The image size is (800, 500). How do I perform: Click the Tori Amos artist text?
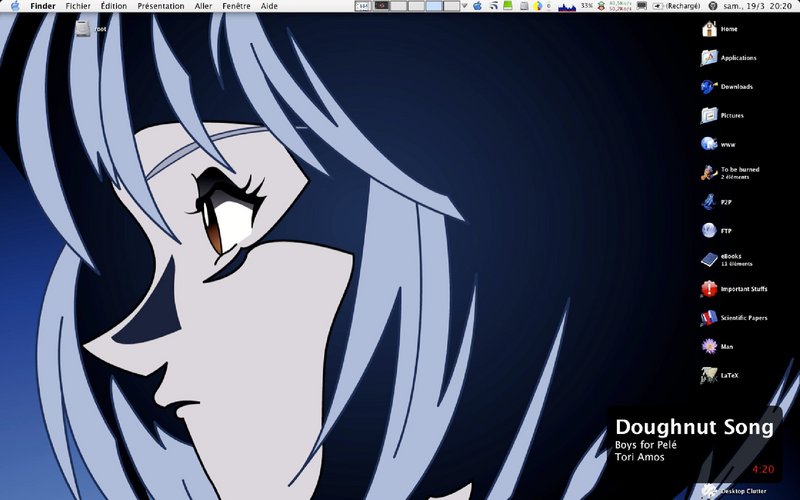640,457
